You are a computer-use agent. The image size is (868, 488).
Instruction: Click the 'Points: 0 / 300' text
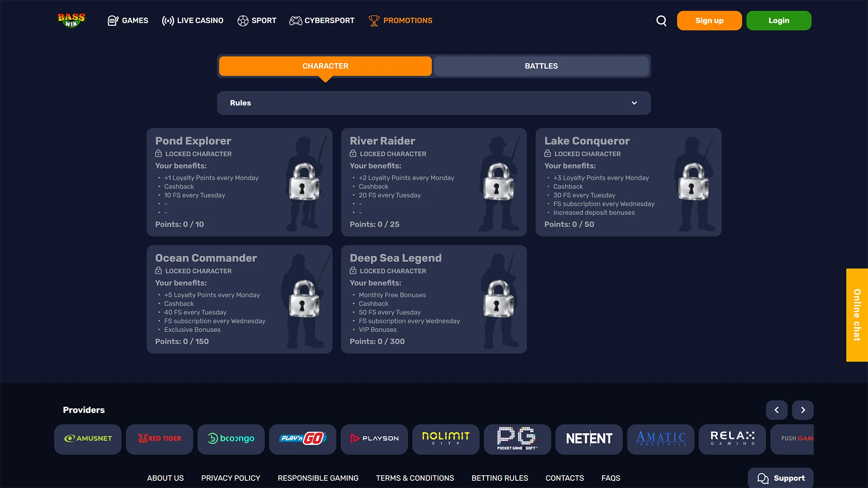[x=377, y=342]
